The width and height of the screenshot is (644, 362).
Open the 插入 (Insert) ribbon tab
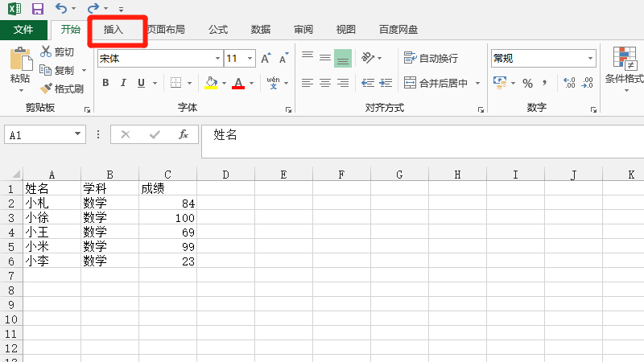click(114, 30)
